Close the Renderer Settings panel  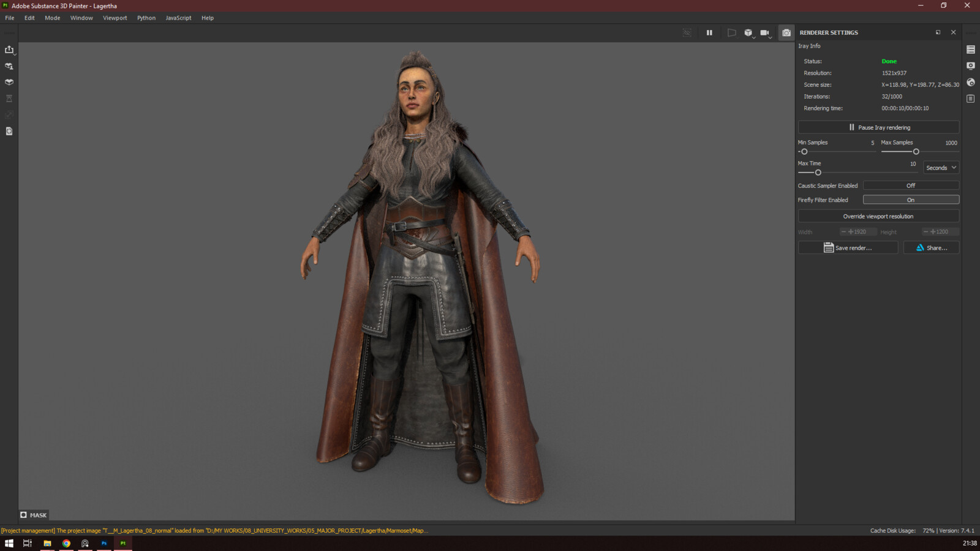click(x=953, y=32)
